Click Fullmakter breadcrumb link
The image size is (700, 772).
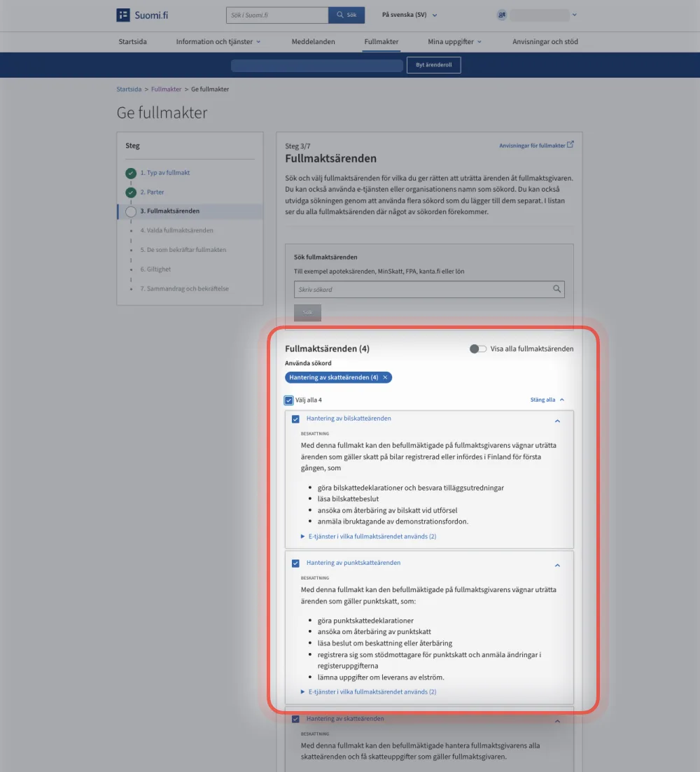[x=166, y=89]
